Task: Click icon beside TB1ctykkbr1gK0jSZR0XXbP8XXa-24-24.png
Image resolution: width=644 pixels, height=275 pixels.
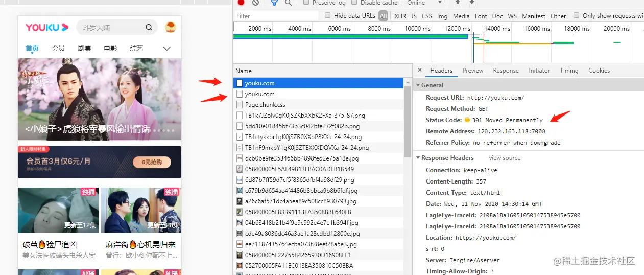Action: (x=239, y=137)
